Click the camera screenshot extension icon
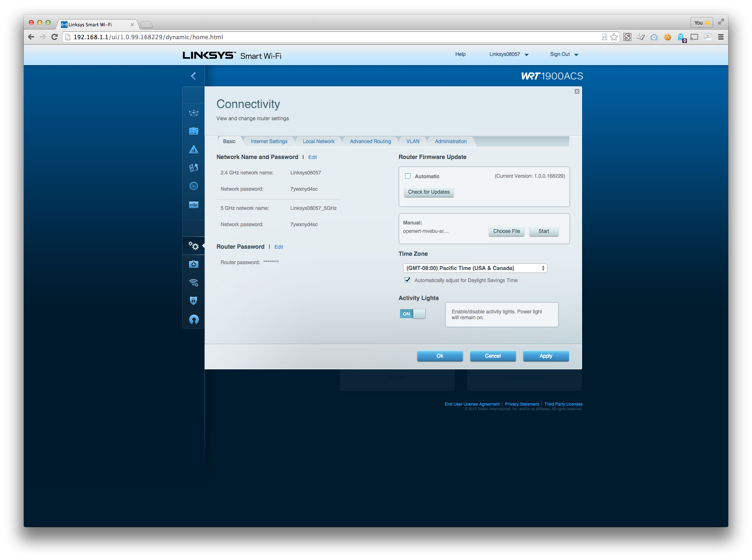This screenshot has width=752, height=560. [x=654, y=37]
